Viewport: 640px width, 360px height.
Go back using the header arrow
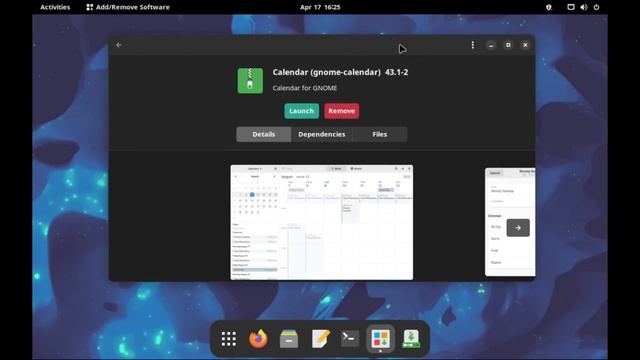click(x=119, y=45)
